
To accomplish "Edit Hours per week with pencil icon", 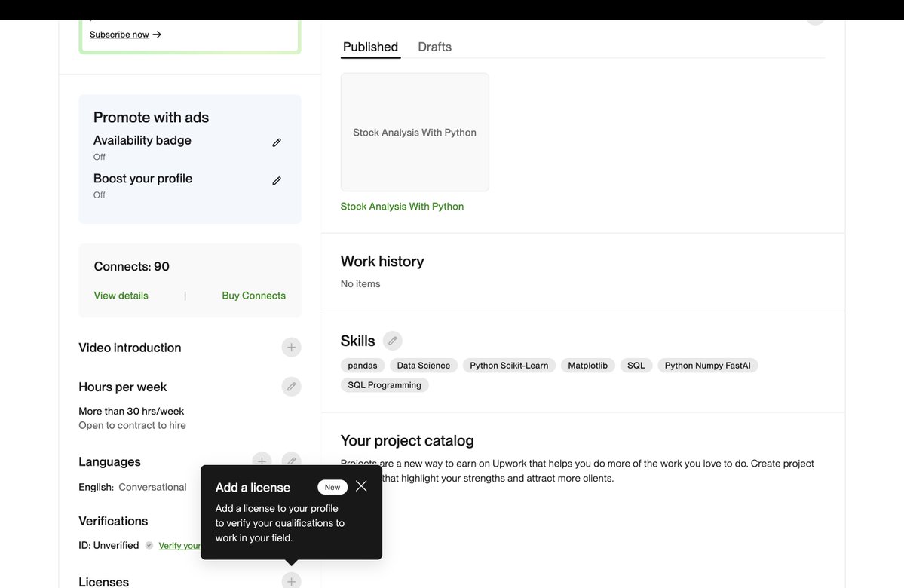I will coord(291,386).
